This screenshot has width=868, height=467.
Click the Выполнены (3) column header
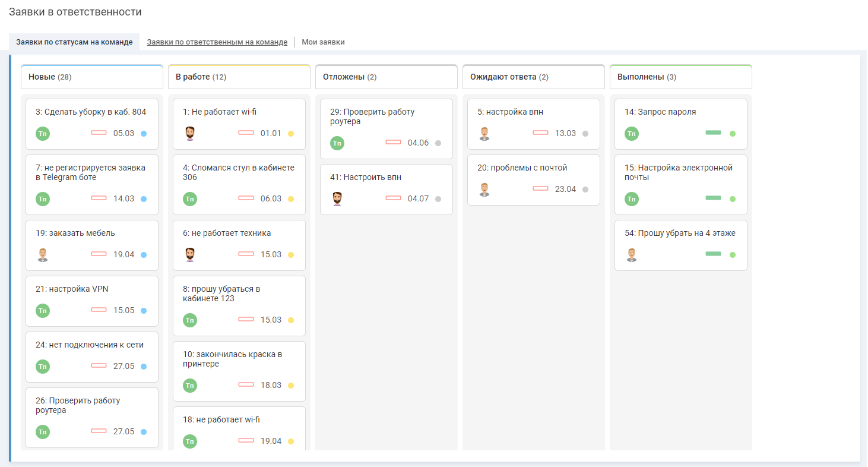pyautogui.click(x=681, y=77)
